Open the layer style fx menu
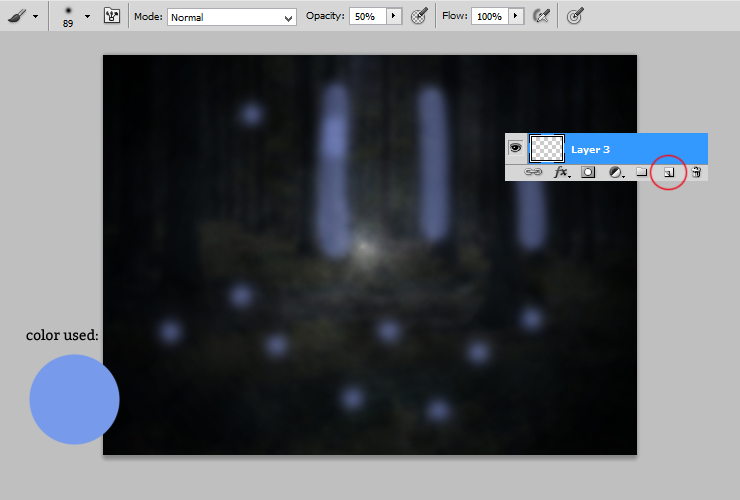Screen dimensions: 740x500 coord(562,172)
